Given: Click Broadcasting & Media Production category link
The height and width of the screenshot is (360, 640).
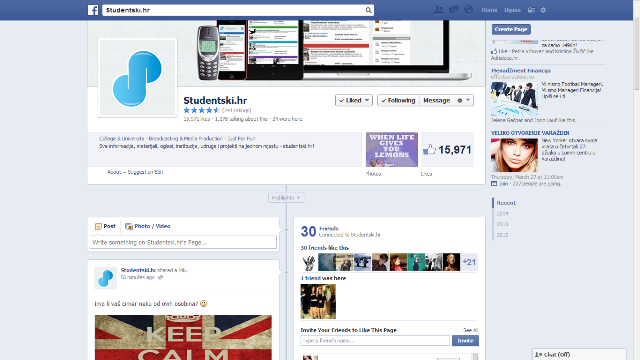Looking at the screenshot, I should click(186, 139).
